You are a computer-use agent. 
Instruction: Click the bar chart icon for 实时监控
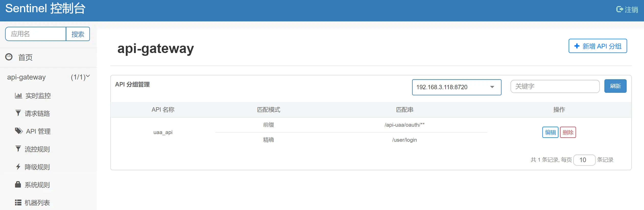tap(18, 96)
